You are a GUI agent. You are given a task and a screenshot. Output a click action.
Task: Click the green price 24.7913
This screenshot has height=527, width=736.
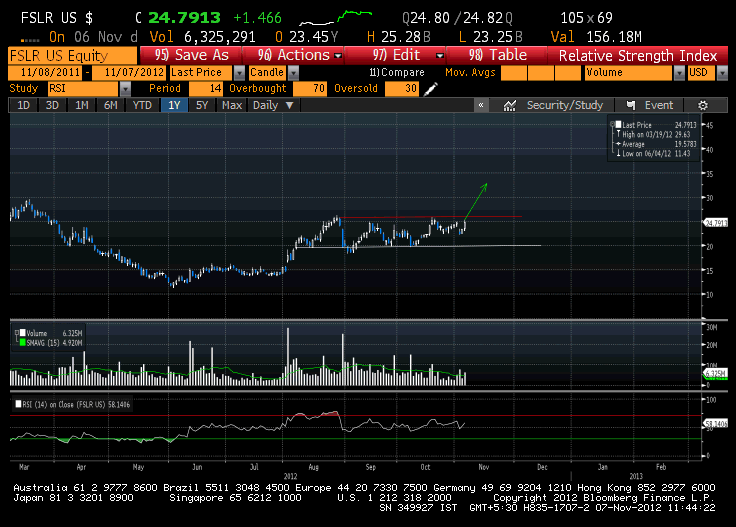(x=184, y=18)
